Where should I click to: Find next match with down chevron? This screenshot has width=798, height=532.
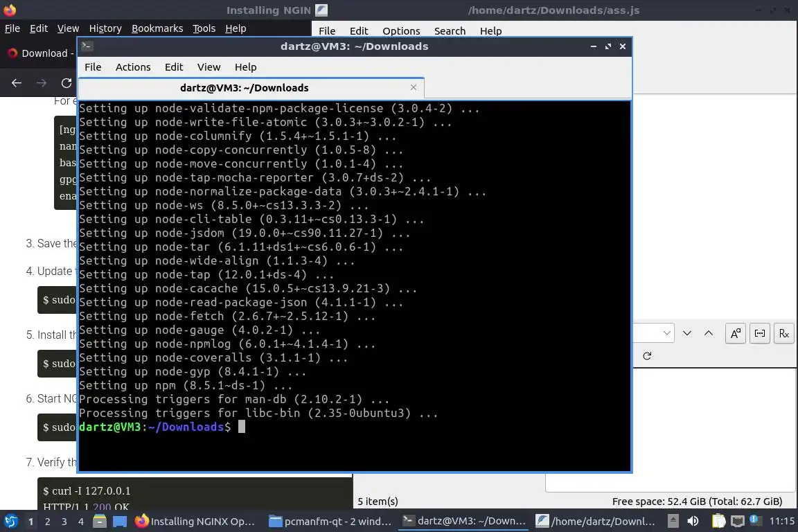[687, 333]
